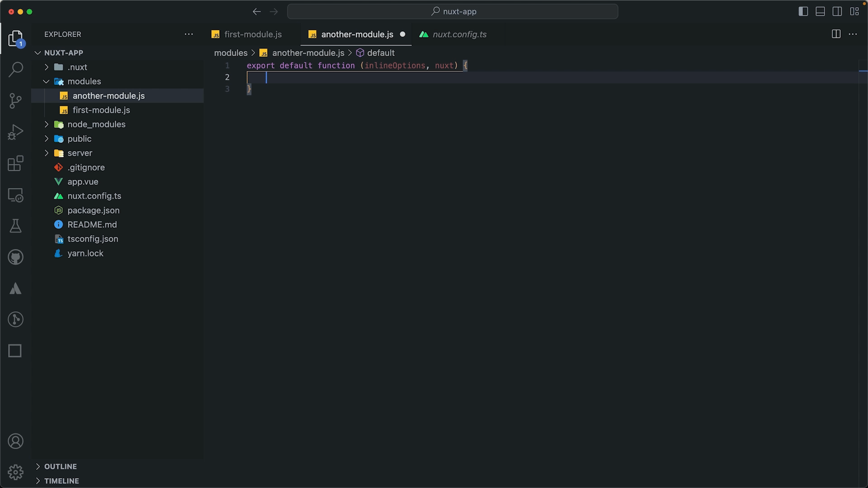Open README.md file

click(x=118, y=225)
